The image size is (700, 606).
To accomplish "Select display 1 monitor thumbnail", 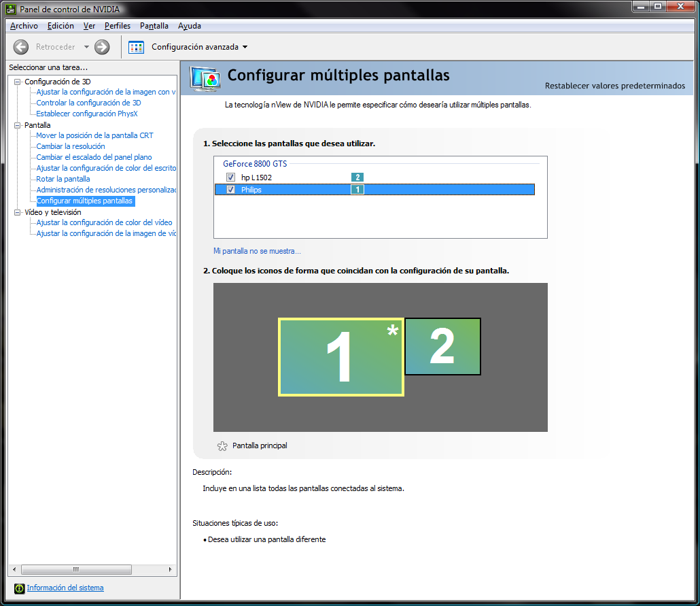I will [341, 357].
